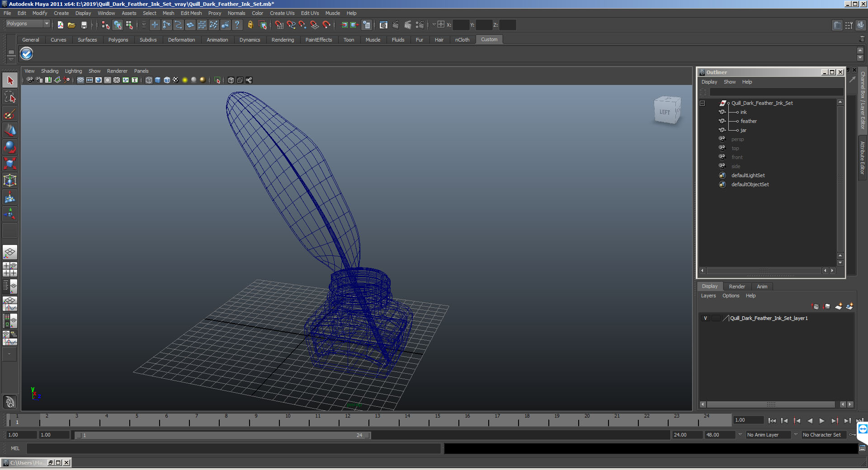This screenshot has width=868, height=470.
Task: Open the Edit Mesh menu
Action: point(191,13)
